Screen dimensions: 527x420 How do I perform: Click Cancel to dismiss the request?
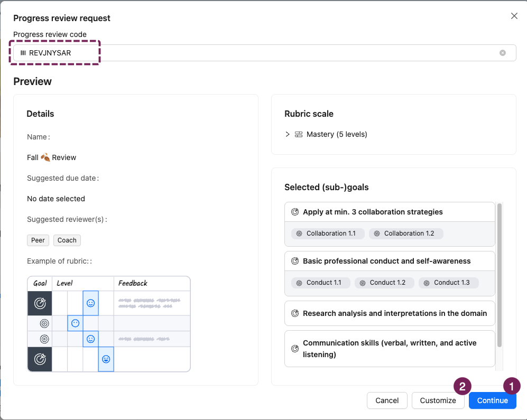387,400
